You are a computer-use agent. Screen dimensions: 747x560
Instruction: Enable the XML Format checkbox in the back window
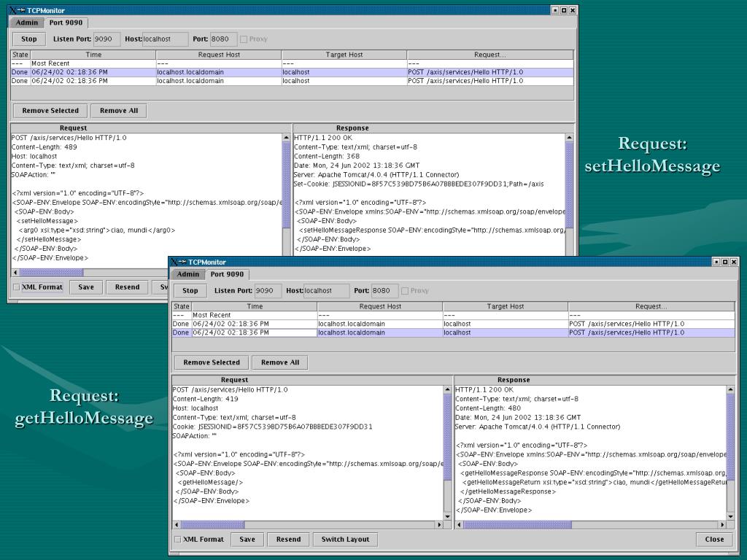(16, 287)
